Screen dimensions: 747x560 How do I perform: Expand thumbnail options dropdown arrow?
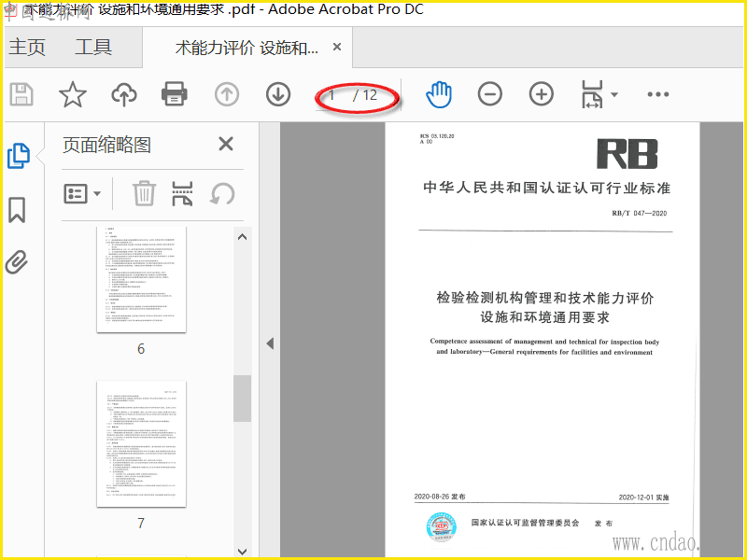[x=97, y=194]
